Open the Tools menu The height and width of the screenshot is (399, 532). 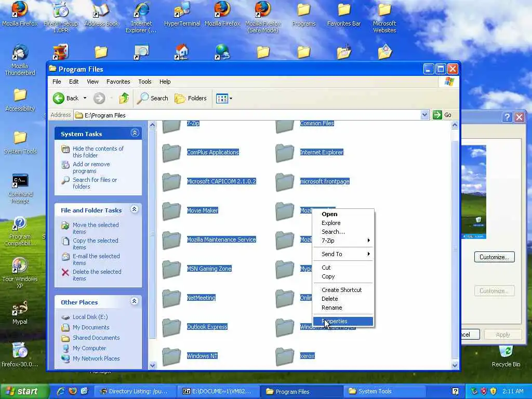[145, 82]
